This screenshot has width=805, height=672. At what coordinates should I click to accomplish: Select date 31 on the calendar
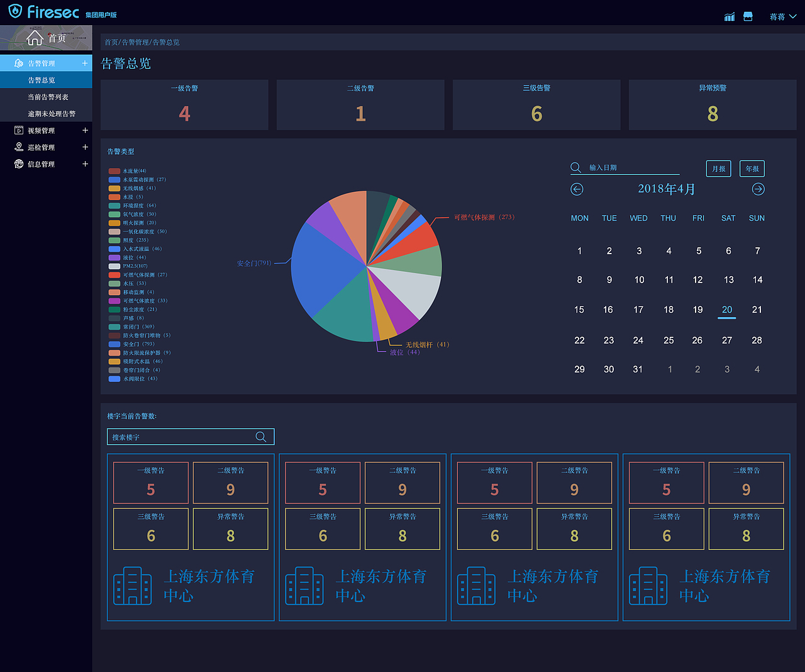638,369
